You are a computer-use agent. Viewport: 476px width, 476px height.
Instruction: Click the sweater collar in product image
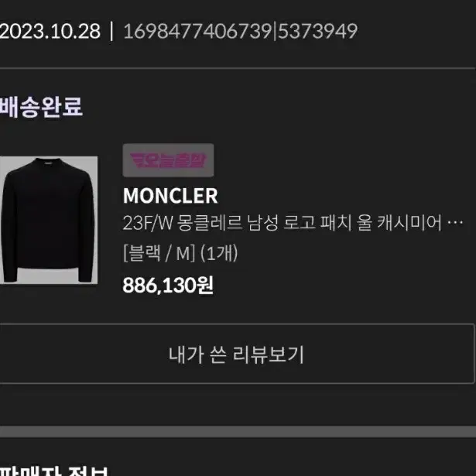[x=49, y=163]
